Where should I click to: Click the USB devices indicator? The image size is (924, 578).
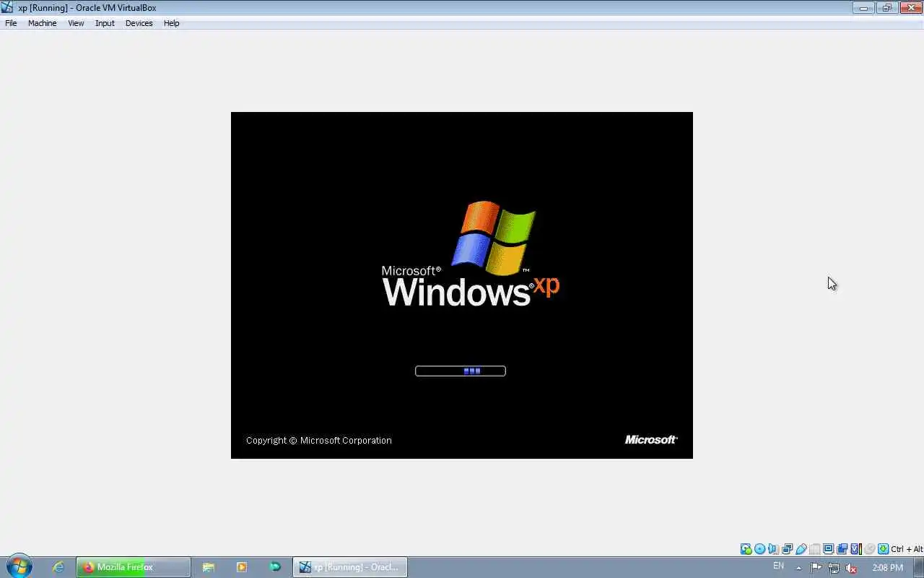[801, 549]
